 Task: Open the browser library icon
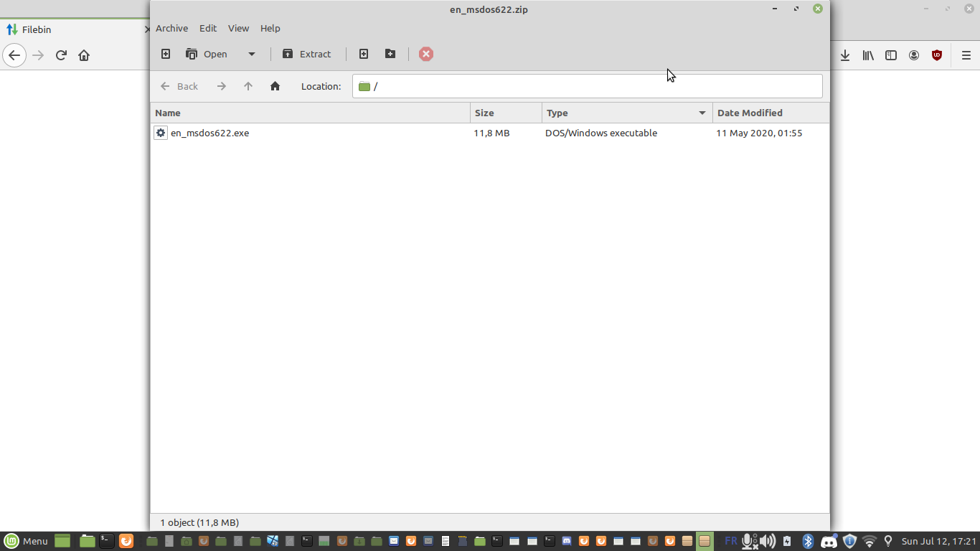tap(868, 55)
